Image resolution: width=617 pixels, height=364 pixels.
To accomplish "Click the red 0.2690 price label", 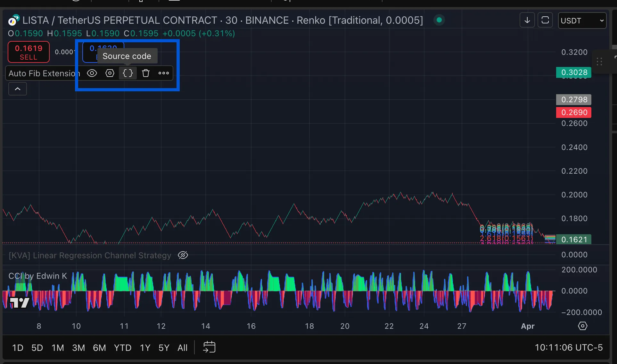I will [x=574, y=112].
